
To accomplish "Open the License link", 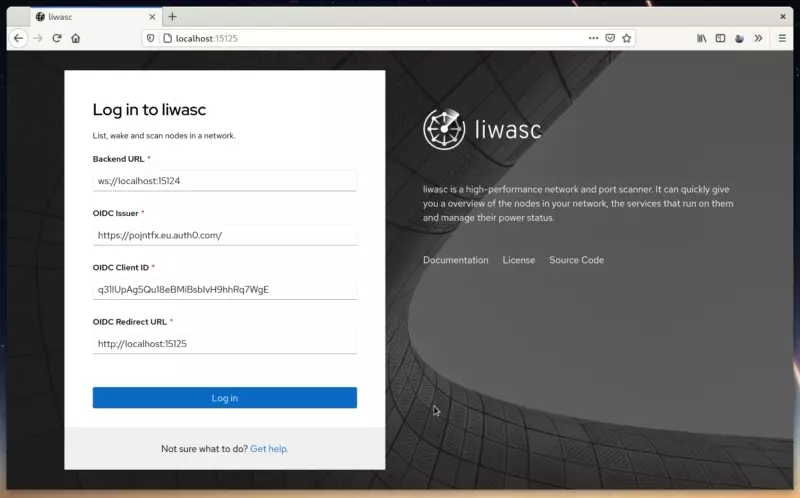I will pos(519,260).
